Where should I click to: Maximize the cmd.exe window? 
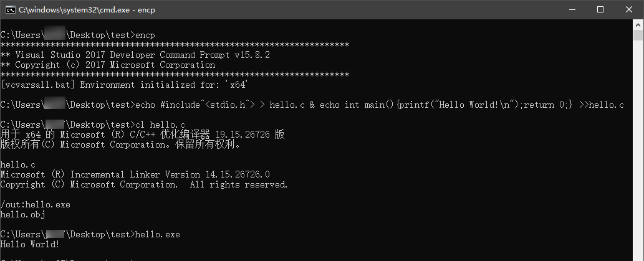point(600,9)
